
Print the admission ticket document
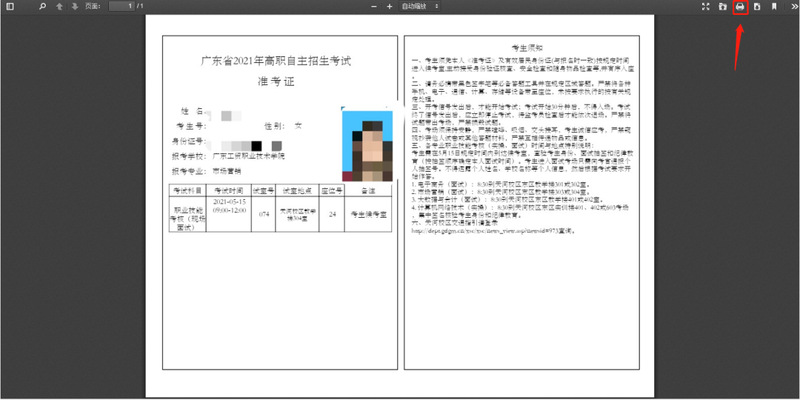tap(740, 7)
